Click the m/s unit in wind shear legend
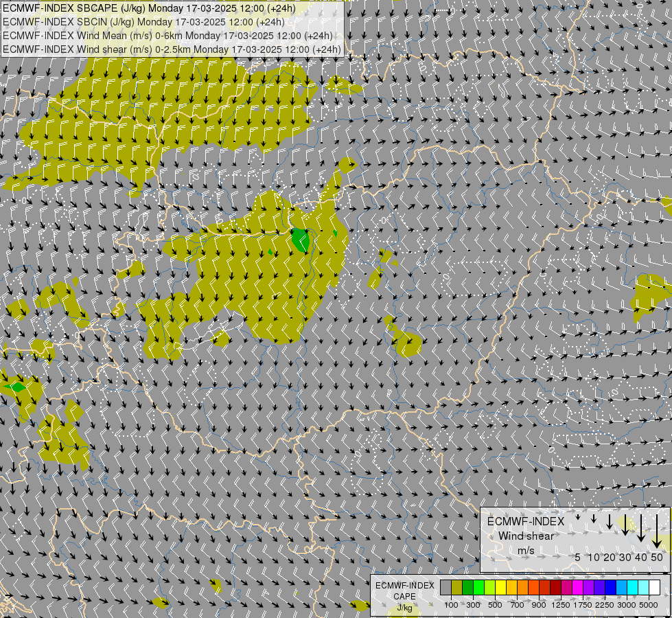Viewport: 672px width, 618px height. click(526, 551)
